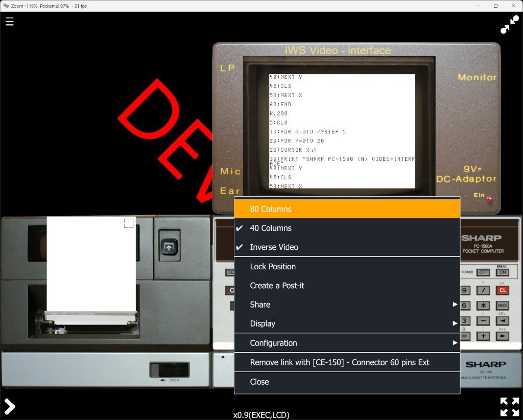Click the LP label on video interface

pos(227,68)
